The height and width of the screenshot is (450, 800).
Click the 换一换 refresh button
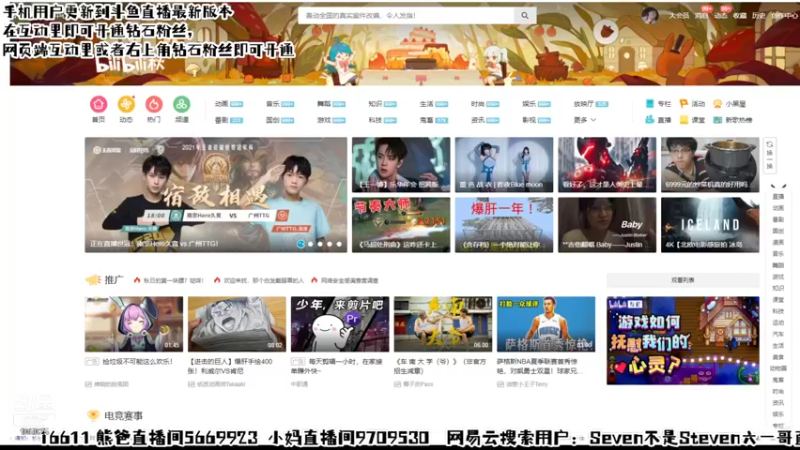click(769, 156)
